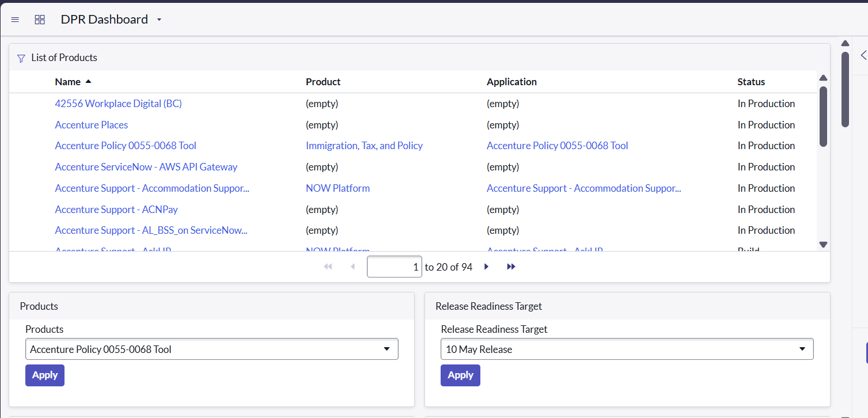Sort by the Name column header
Screen dimensions: 868x418
[68, 82]
